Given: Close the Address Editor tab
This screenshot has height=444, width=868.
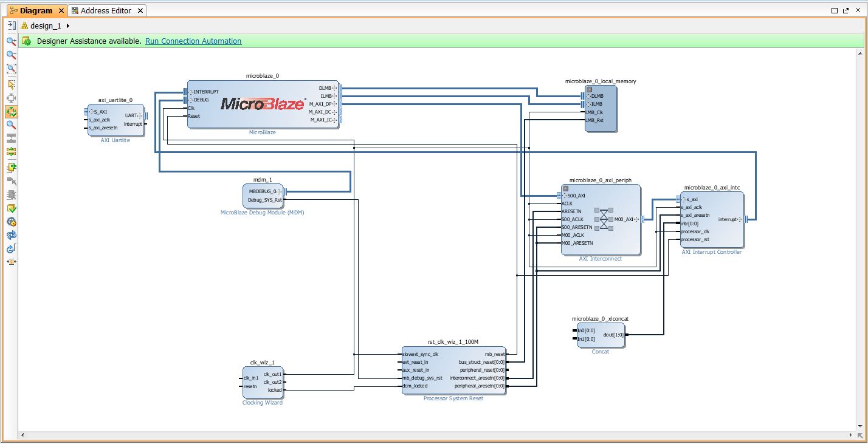Looking at the screenshot, I should click(x=140, y=11).
